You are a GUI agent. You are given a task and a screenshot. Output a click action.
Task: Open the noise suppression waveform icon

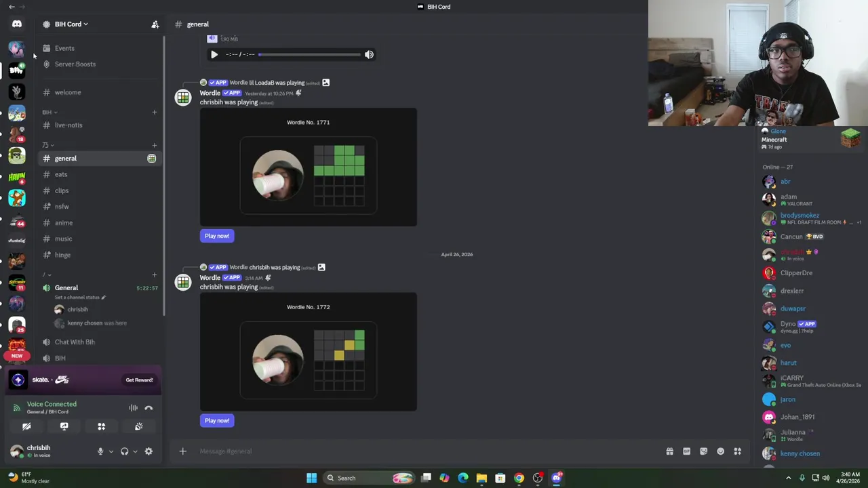click(x=133, y=408)
